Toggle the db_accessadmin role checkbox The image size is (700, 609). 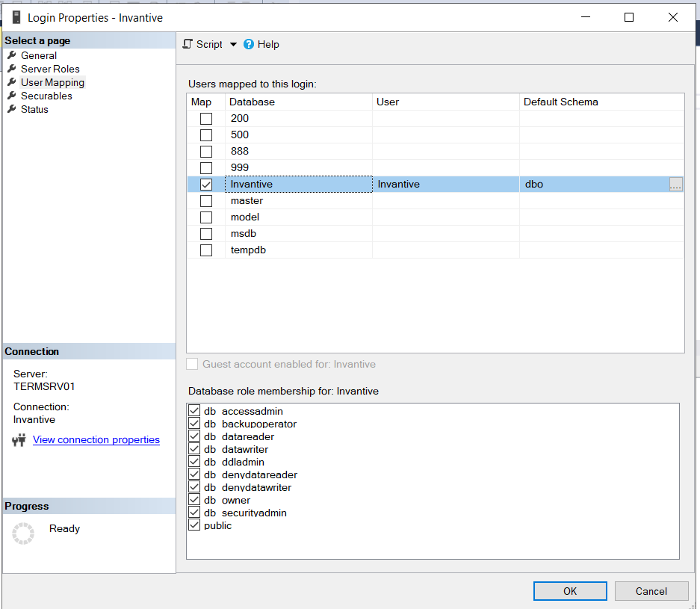[194, 410]
